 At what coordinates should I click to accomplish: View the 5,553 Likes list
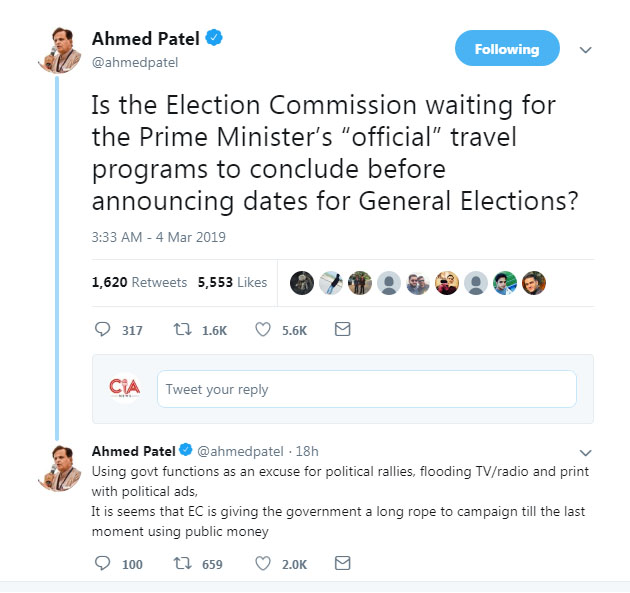tap(233, 282)
